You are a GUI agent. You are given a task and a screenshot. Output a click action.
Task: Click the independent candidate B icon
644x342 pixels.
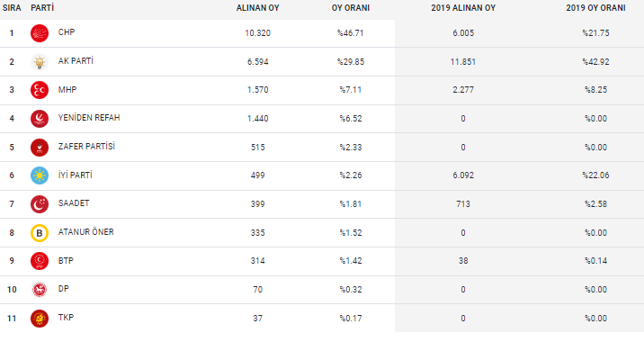click(x=40, y=233)
